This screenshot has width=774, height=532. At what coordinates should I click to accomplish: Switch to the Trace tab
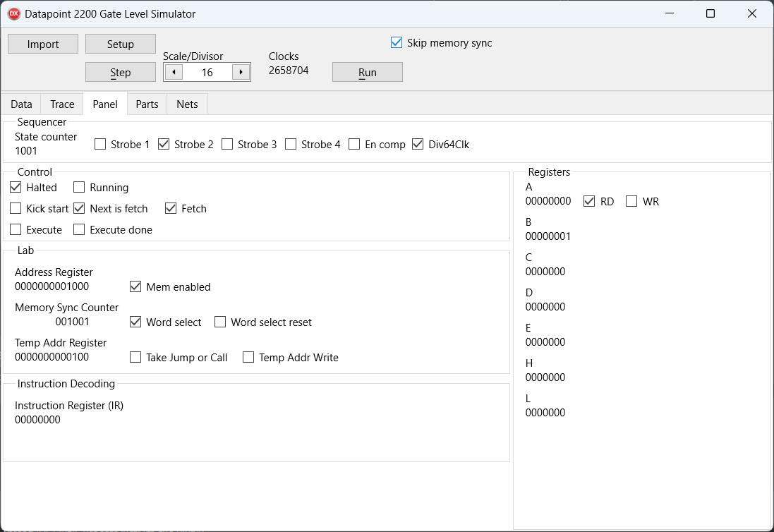[x=62, y=104]
